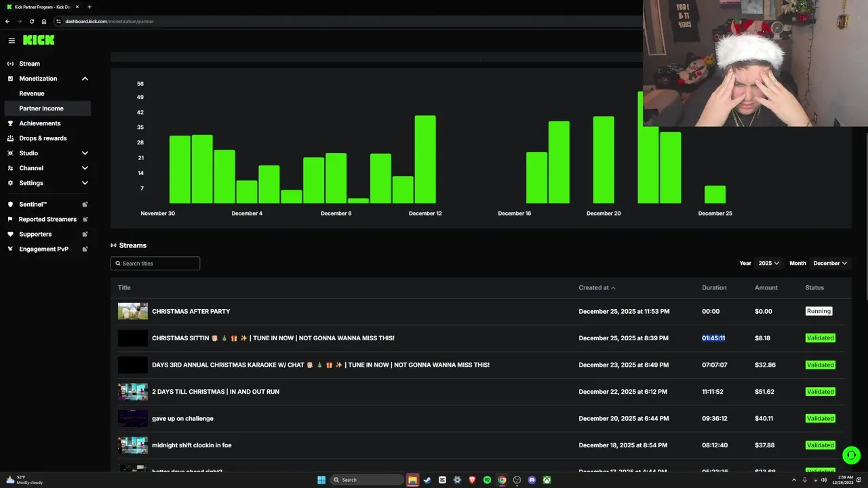The height and width of the screenshot is (488, 868).
Task: Click the Achievements trophy icon
Action: point(10,123)
